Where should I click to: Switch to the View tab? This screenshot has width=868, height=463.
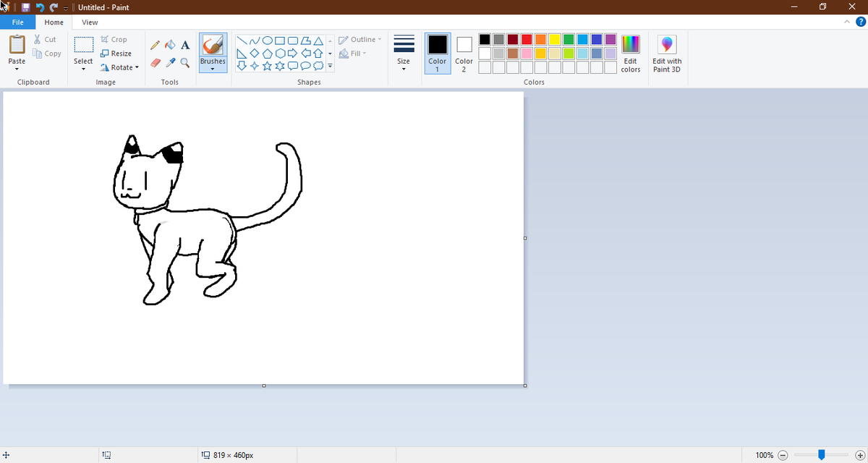[x=90, y=22]
